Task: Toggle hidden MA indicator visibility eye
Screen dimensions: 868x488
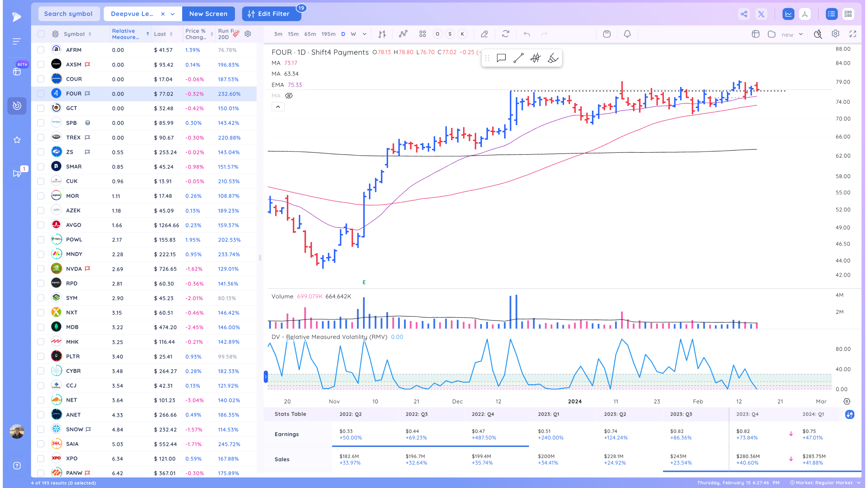Action: pos(289,96)
